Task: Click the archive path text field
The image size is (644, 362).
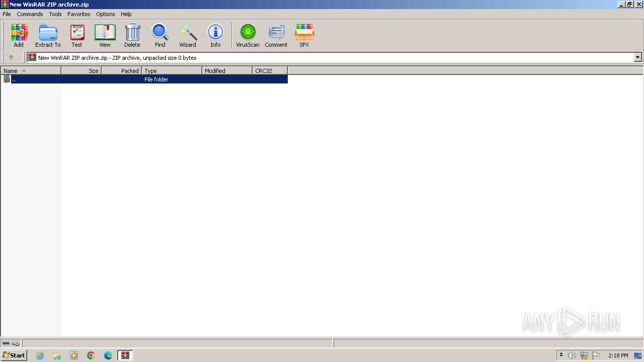Action: 330,57
